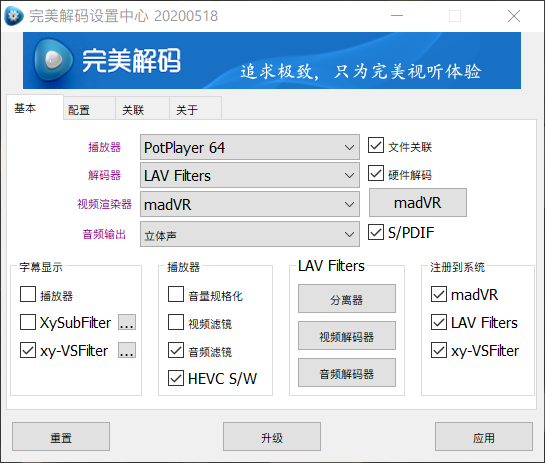The width and height of the screenshot is (545, 463).
Task: Enable 播放器 checkbox under 字幕显示
Action: (x=28, y=294)
